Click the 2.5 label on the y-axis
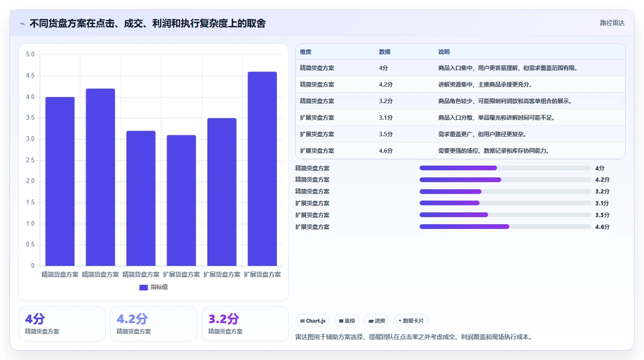Viewport: 644px width, 360px height. 30,160
